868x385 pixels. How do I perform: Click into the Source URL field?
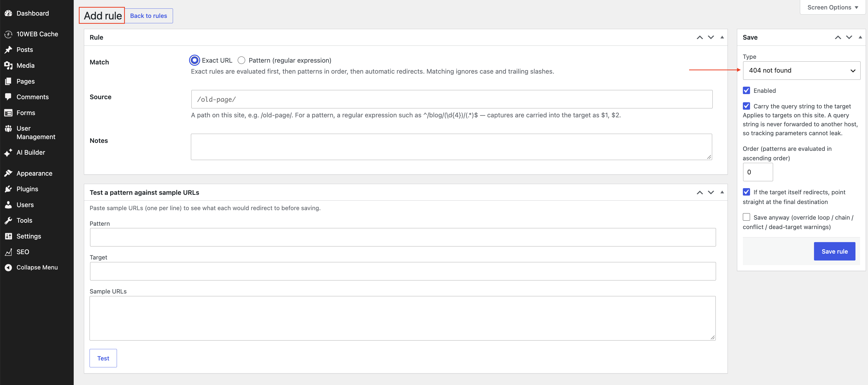click(x=451, y=99)
